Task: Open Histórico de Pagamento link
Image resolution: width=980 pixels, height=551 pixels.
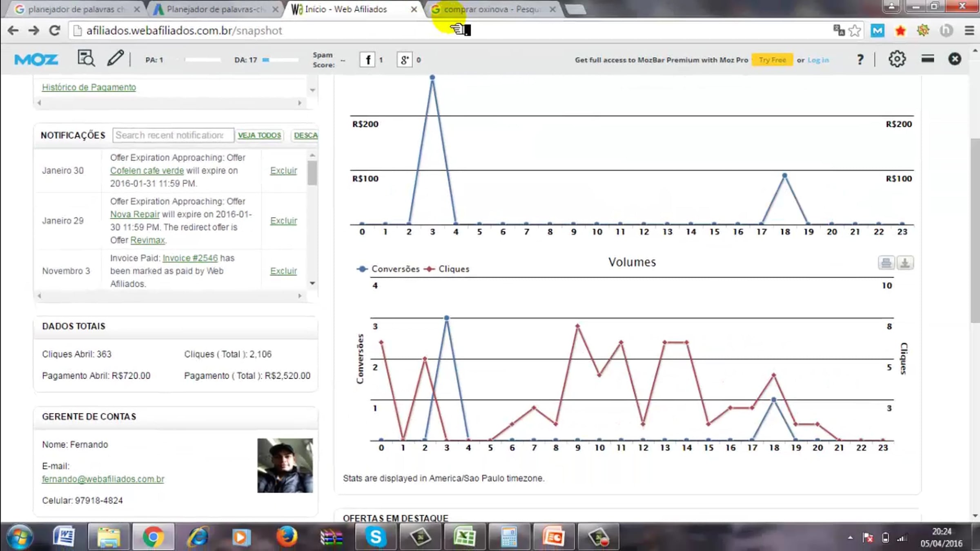Action: [89, 87]
